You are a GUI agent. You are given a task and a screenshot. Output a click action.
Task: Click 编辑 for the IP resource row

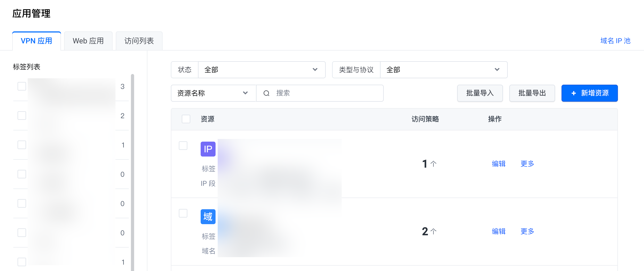click(x=498, y=164)
